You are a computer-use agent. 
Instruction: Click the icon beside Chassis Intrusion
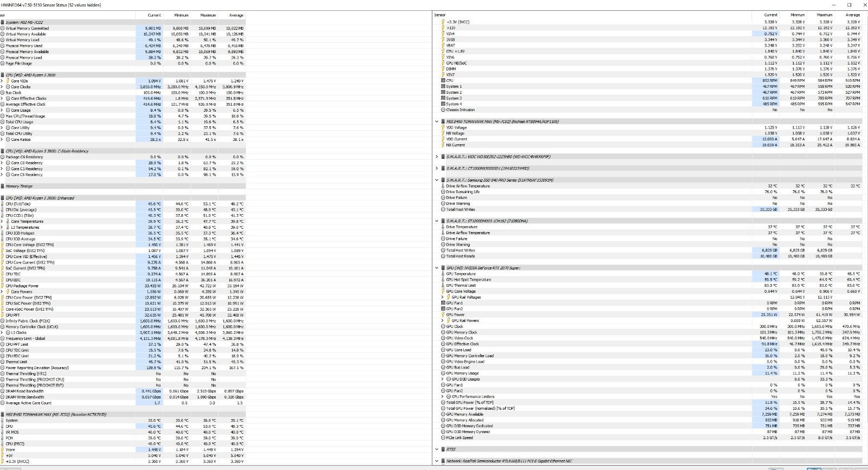pyautogui.click(x=443, y=110)
